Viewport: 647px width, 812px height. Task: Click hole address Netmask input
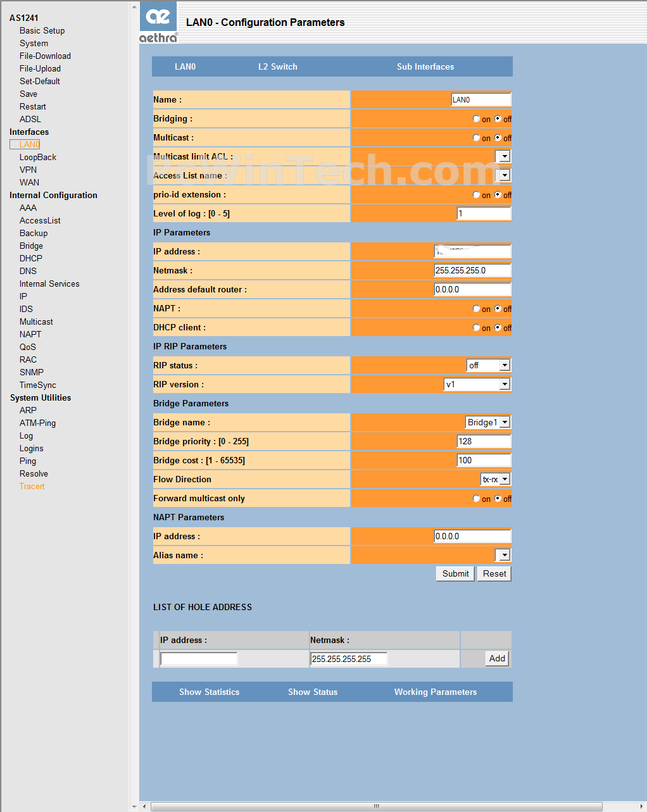click(349, 659)
